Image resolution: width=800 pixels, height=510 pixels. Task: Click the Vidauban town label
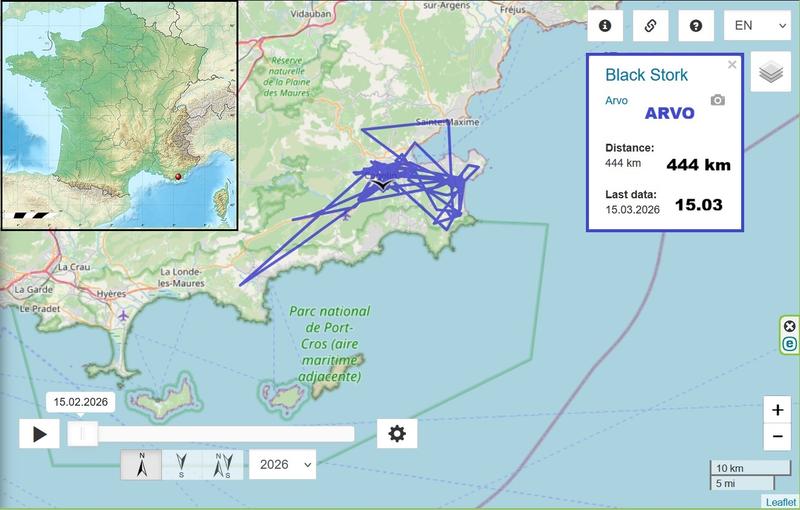[311, 14]
